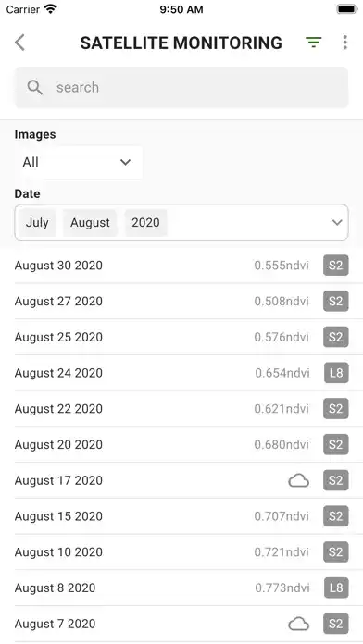Open the August 10 2020 row
The height and width of the screenshot is (644, 363).
click(x=181, y=552)
